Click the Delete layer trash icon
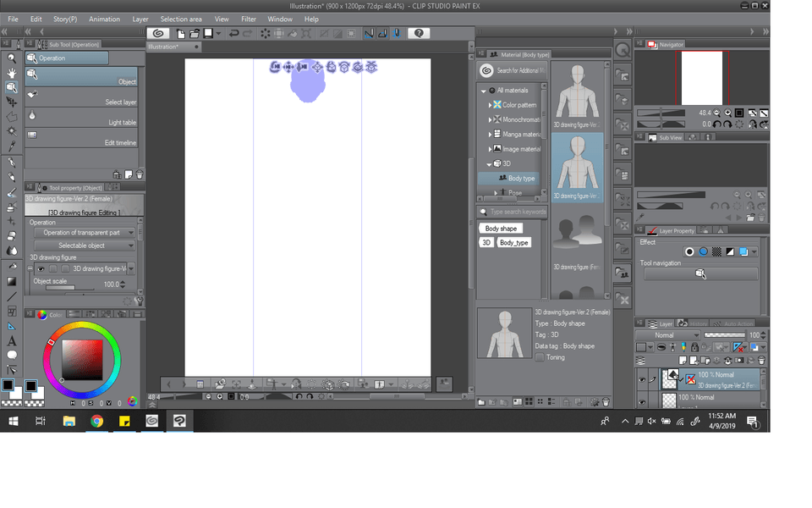 coord(761,361)
